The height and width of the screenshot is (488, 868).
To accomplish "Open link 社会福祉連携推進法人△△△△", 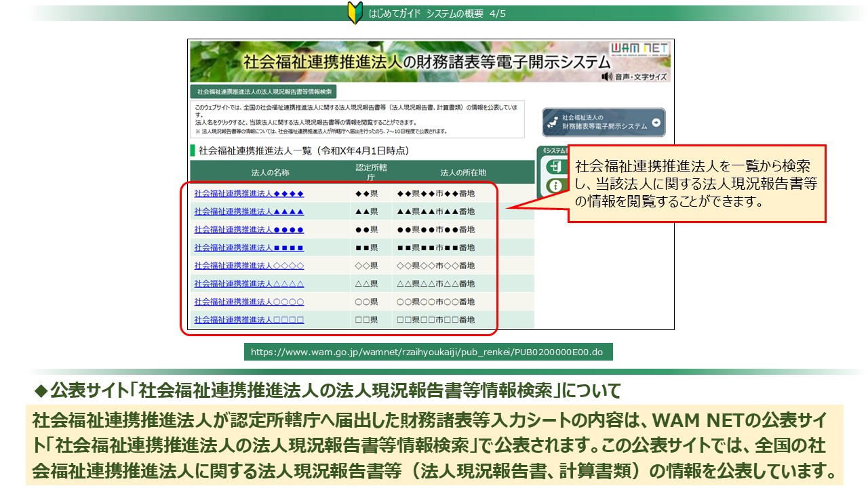I will (249, 284).
